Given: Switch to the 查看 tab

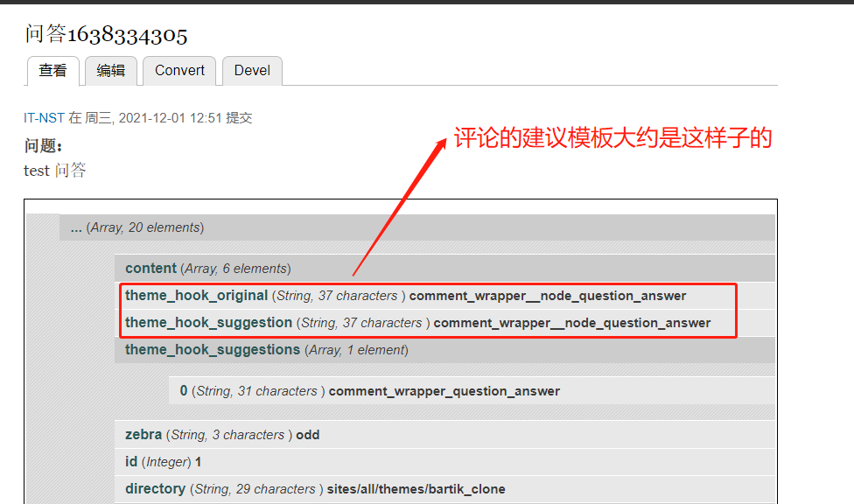Looking at the screenshot, I should [x=52, y=71].
